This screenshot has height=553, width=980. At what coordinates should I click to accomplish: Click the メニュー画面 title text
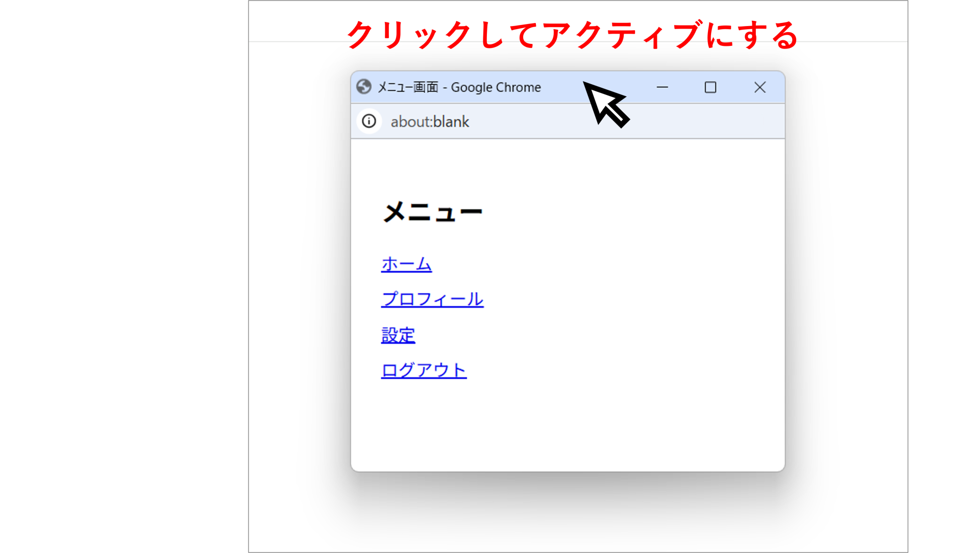tap(408, 87)
